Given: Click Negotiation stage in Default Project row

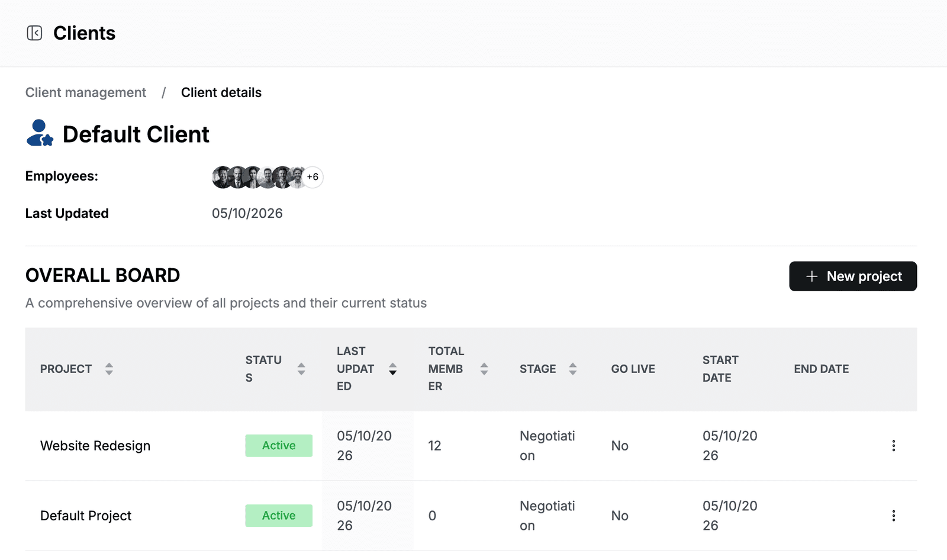Looking at the screenshot, I should (x=547, y=516).
